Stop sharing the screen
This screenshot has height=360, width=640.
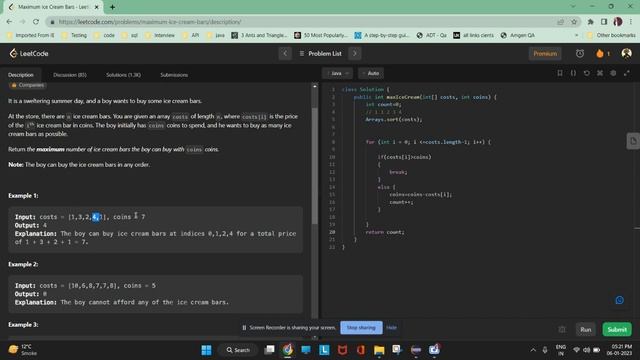click(361, 327)
